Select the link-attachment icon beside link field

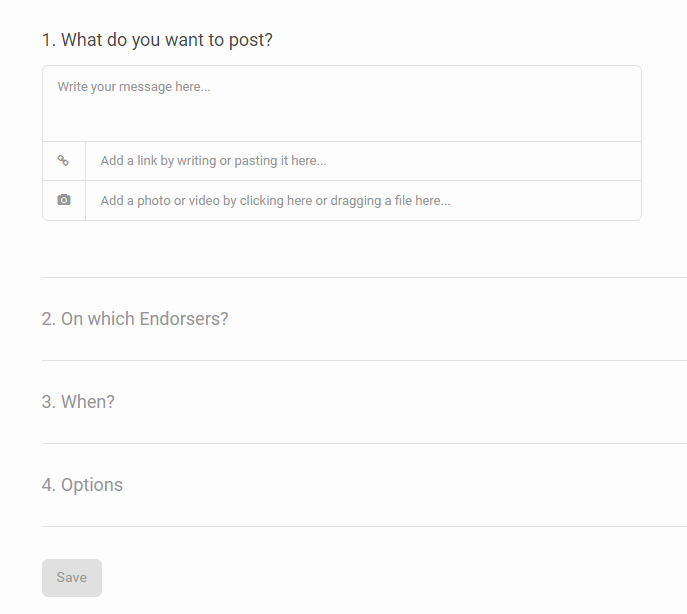pyautogui.click(x=63, y=161)
